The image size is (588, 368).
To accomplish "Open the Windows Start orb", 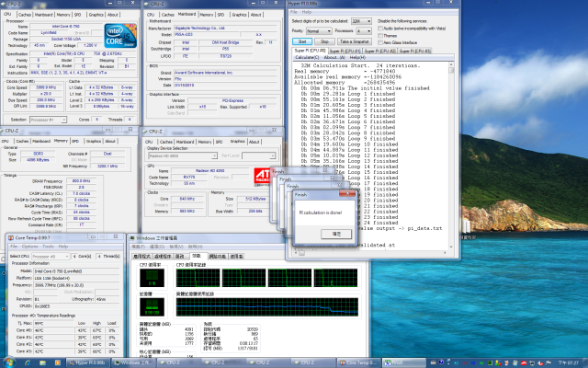I will (9, 362).
